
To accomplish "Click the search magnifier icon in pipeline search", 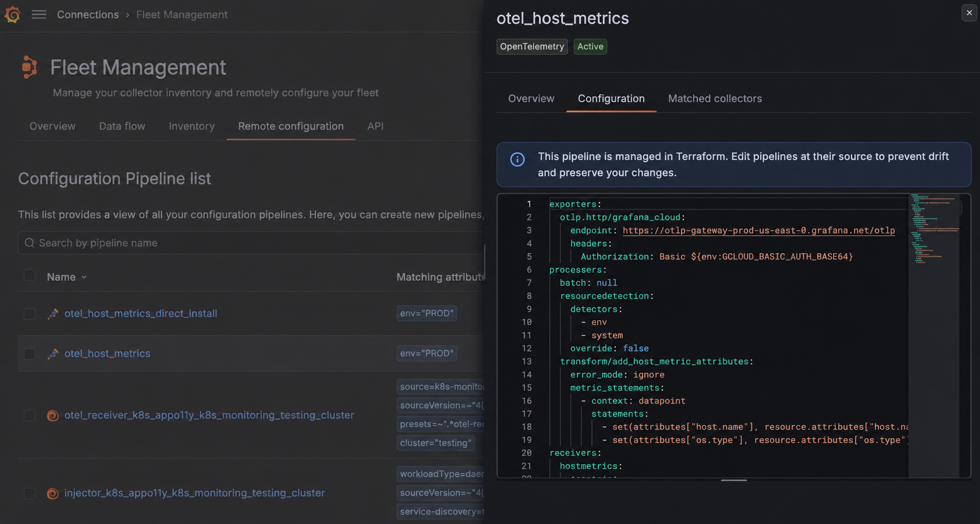I will tap(30, 243).
